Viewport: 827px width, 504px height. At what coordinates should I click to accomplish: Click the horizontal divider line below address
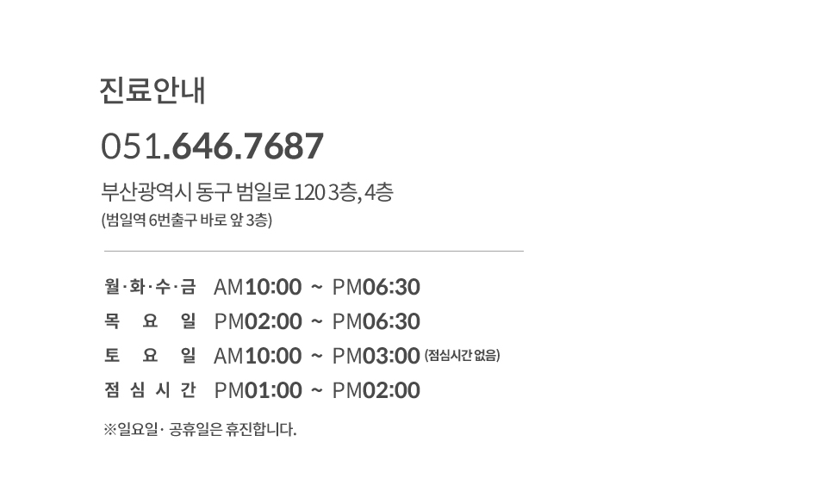click(314, 252)
